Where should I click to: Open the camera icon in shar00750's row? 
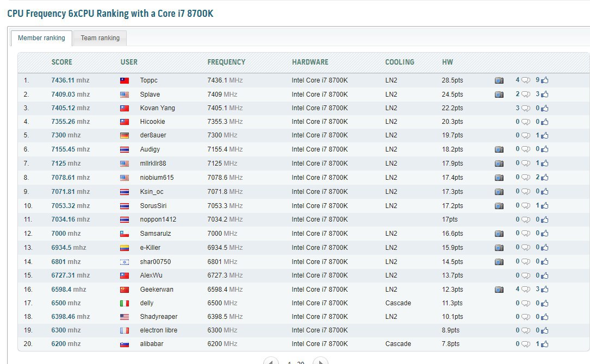click(499, 262)
